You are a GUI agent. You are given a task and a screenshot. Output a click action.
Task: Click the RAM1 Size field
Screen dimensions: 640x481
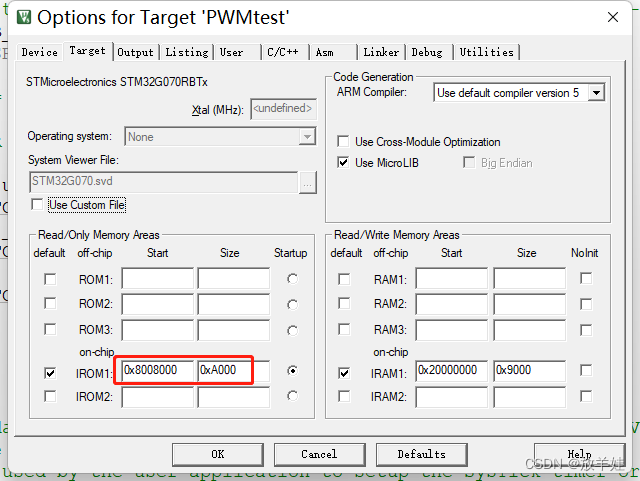point(530,279)
